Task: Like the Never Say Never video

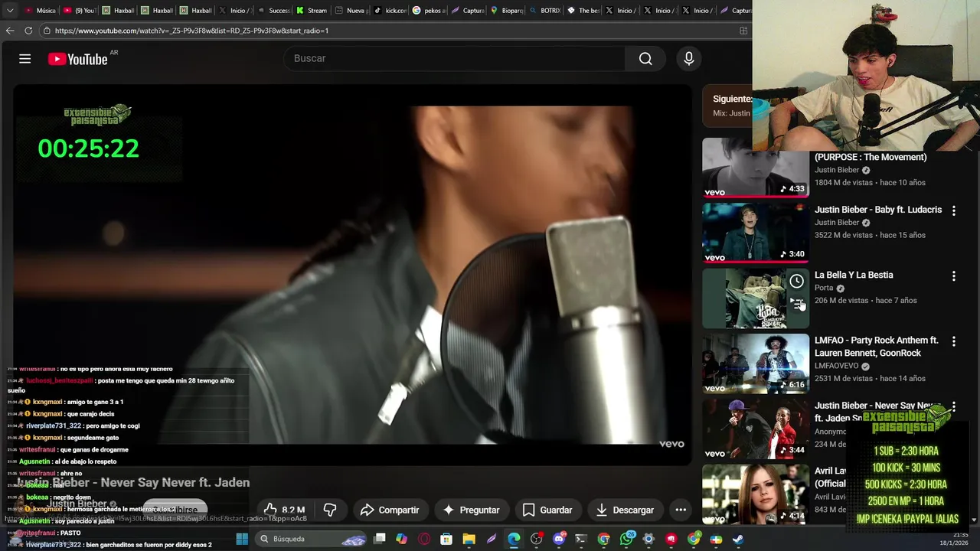Action: click(x=283, y=510)
